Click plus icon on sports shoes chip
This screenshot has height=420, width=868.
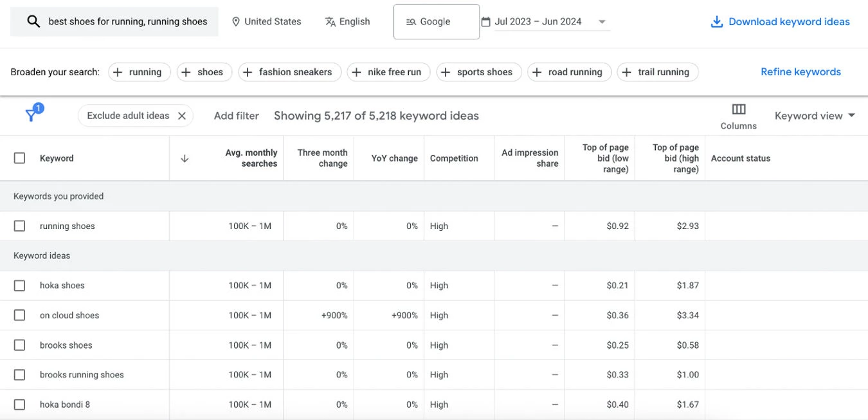[x=446, y=72]
